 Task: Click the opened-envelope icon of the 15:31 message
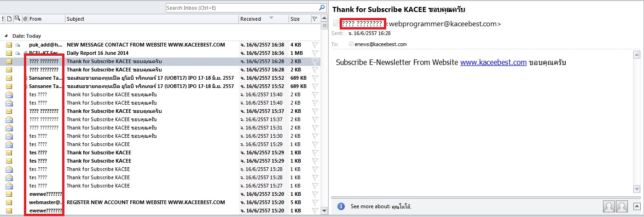click(x=9, y=128)
